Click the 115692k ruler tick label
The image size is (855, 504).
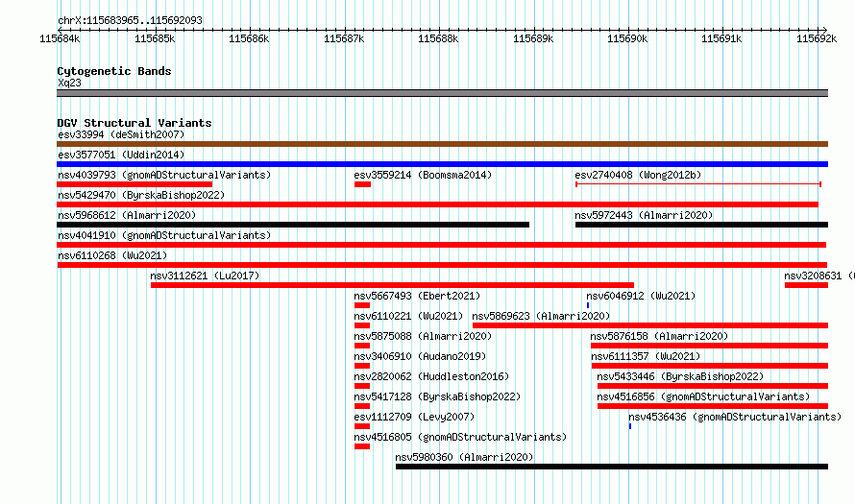(817, 38)
